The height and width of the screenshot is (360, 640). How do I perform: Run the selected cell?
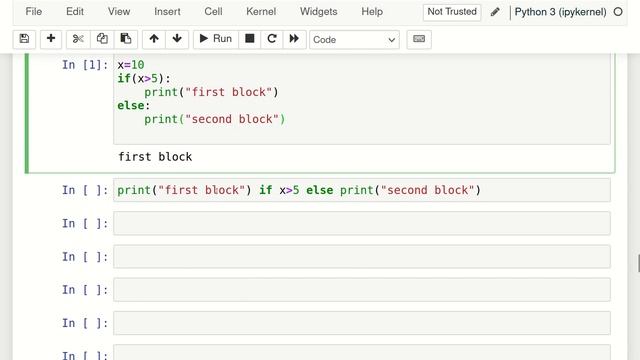point(216,39)
